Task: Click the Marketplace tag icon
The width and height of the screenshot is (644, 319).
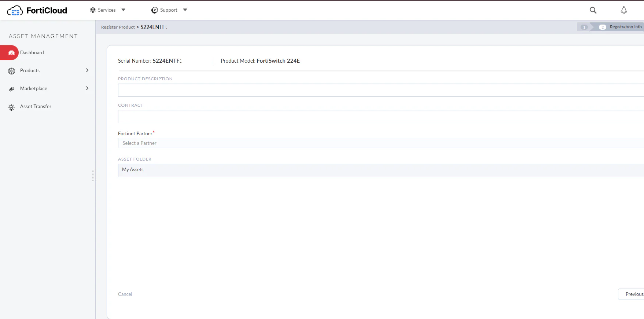Action: click(12, 89)
